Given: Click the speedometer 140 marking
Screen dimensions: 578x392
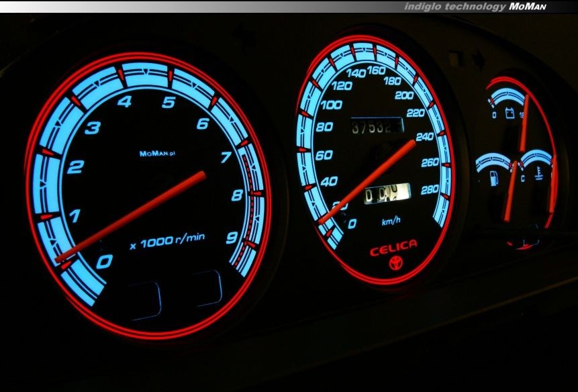Looking at the screenshot, I should (x=356, y=73).
